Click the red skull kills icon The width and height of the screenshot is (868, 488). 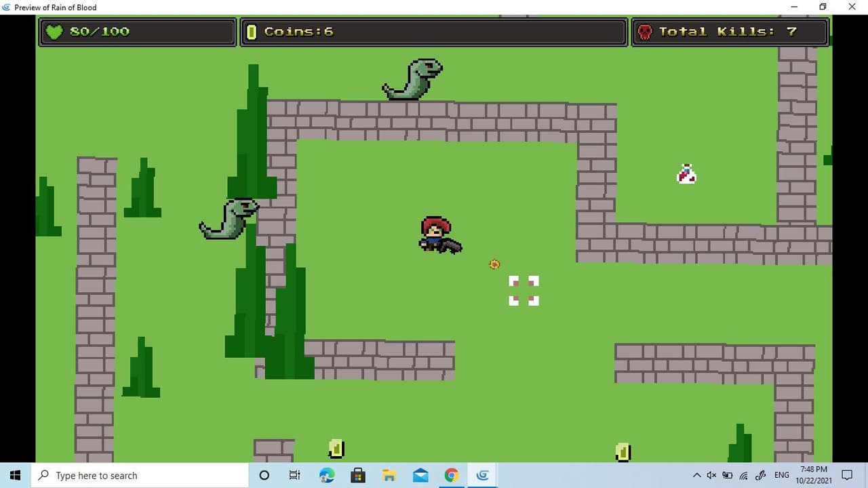645,32
